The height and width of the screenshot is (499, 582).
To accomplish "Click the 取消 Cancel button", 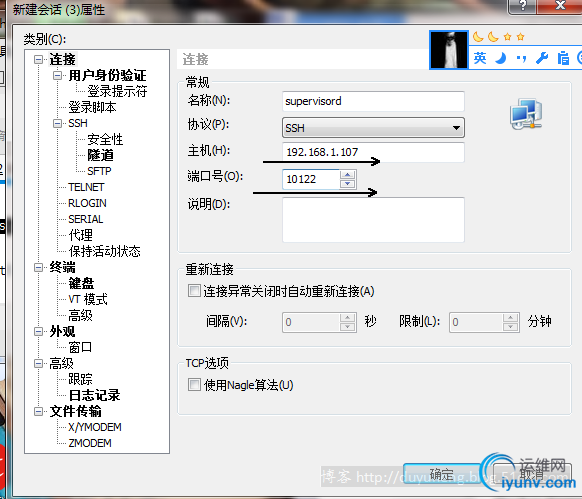I will click(532, 474).
